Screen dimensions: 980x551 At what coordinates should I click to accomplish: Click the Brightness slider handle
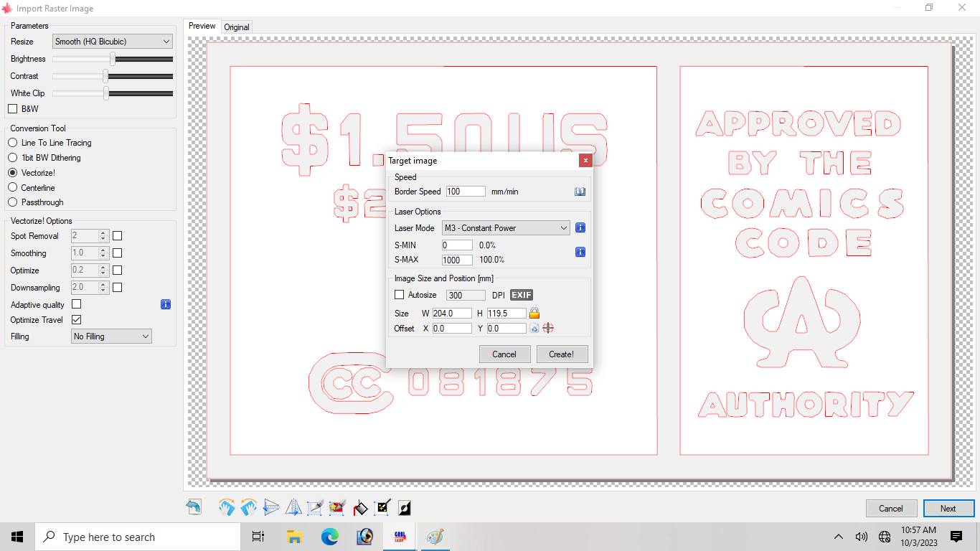(x=113, y=59)
